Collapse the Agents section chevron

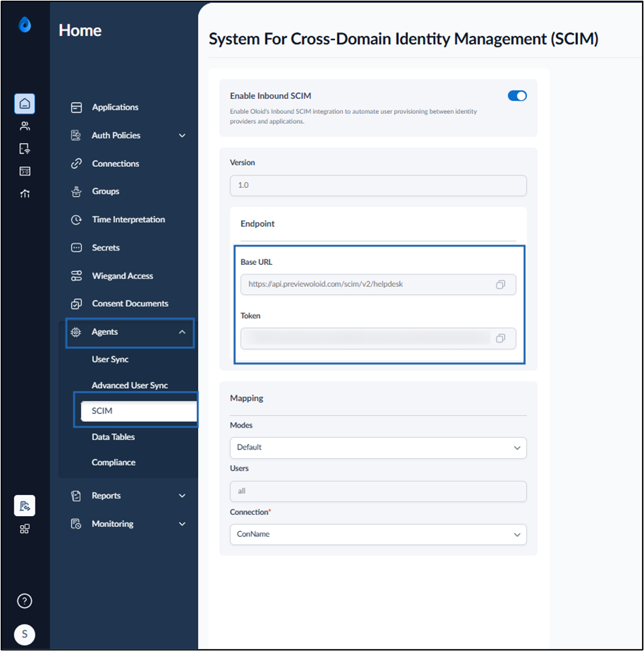pos(182,332)
